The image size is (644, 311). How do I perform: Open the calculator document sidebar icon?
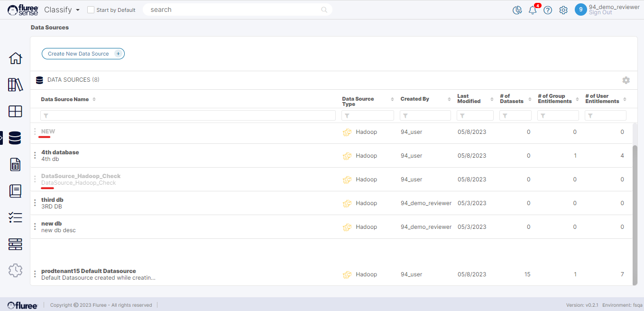point(15,165)
